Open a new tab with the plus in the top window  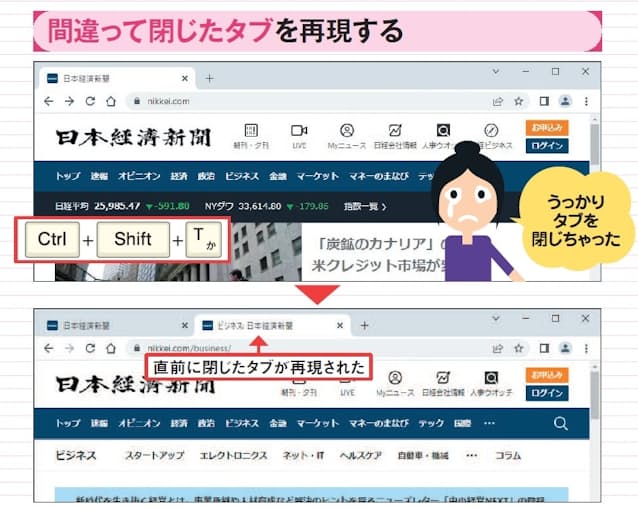[210, 78]
